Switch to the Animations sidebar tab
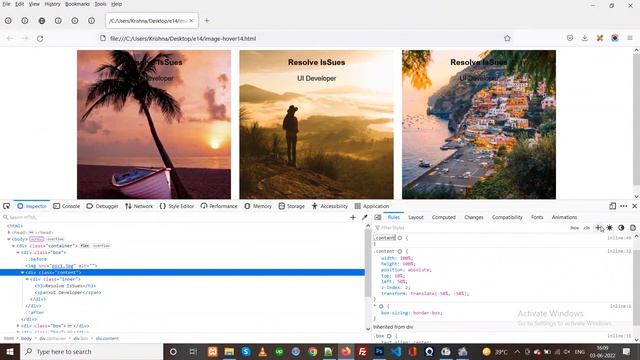This screenshot has width=640, height=360. 564,217
